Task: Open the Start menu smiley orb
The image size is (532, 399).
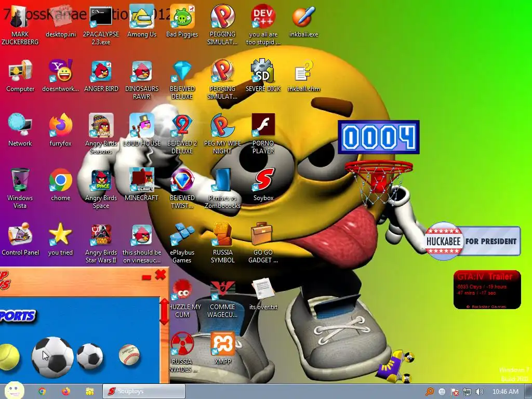Action: (x=14, y=390)
